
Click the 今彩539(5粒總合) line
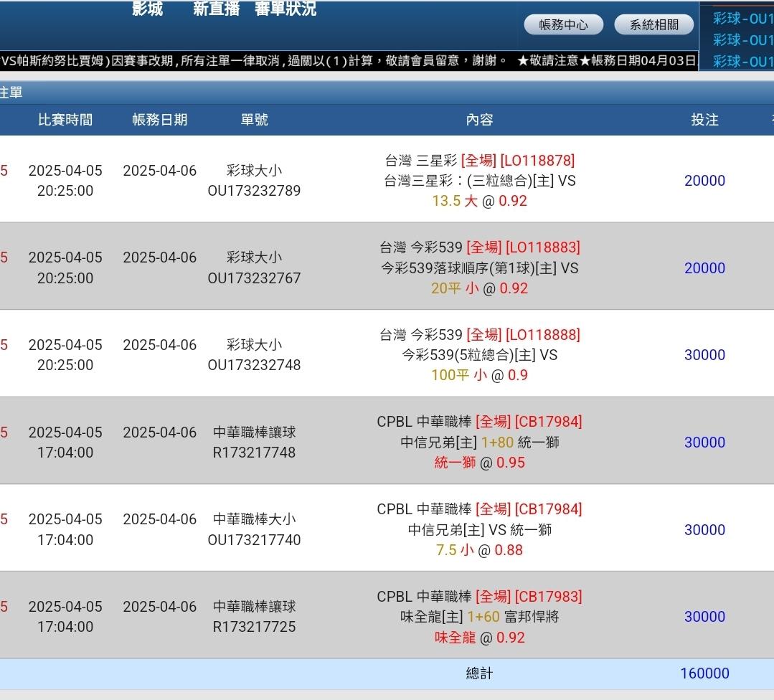click(479, 355)
